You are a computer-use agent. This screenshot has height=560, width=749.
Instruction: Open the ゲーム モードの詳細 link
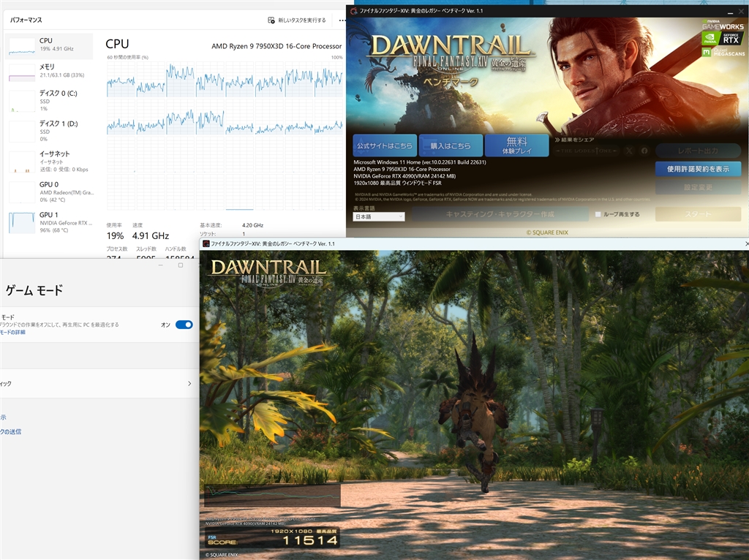(x=12, y=332)
